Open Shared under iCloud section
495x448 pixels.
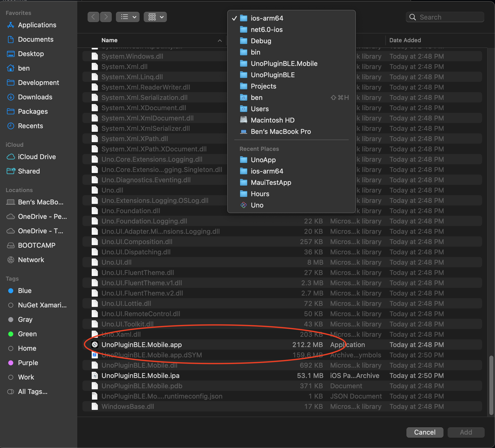[29, 171]
